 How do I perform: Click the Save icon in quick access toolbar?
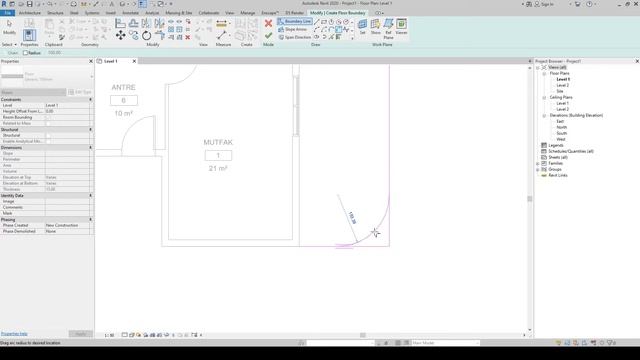29,4
